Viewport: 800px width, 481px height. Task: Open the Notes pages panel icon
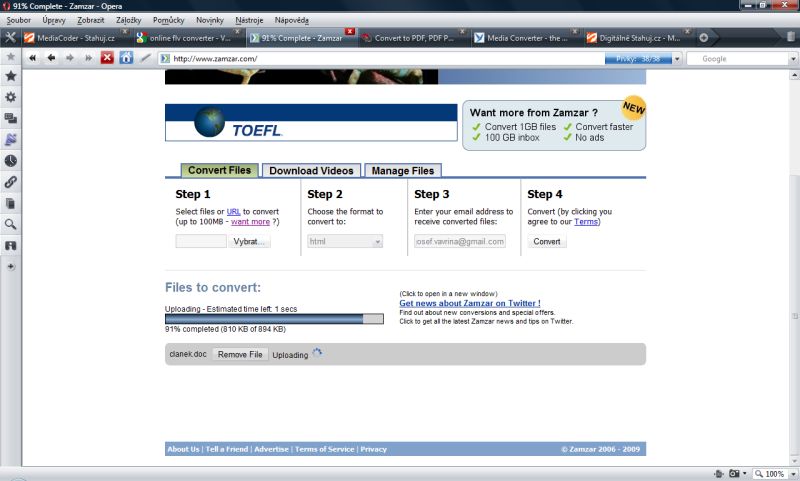tap(10, 204)
